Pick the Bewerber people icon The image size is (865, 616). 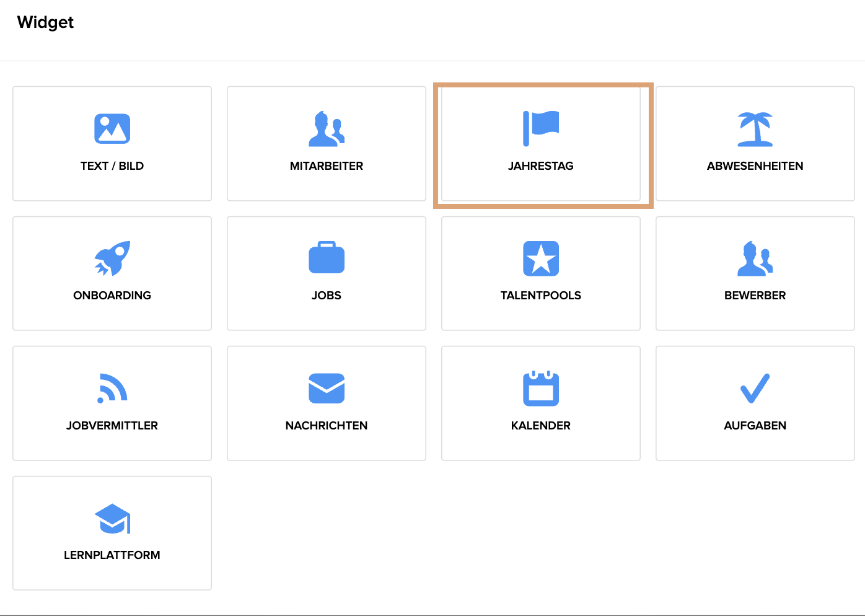[x=755, y=258]
